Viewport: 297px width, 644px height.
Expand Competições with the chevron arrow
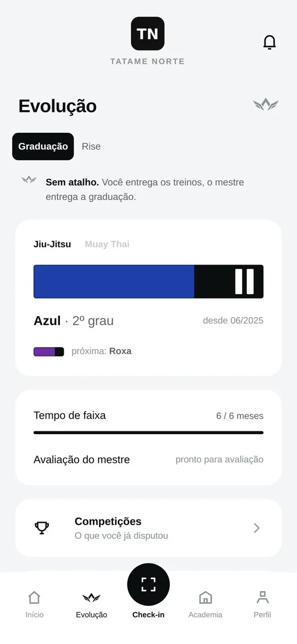(257, 528)
